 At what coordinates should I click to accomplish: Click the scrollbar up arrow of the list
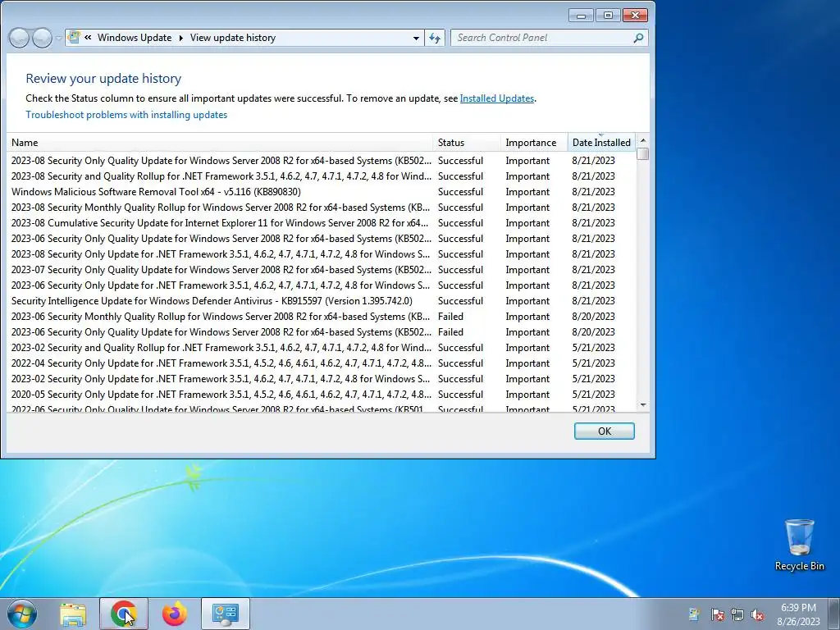[x=643, y=140]
